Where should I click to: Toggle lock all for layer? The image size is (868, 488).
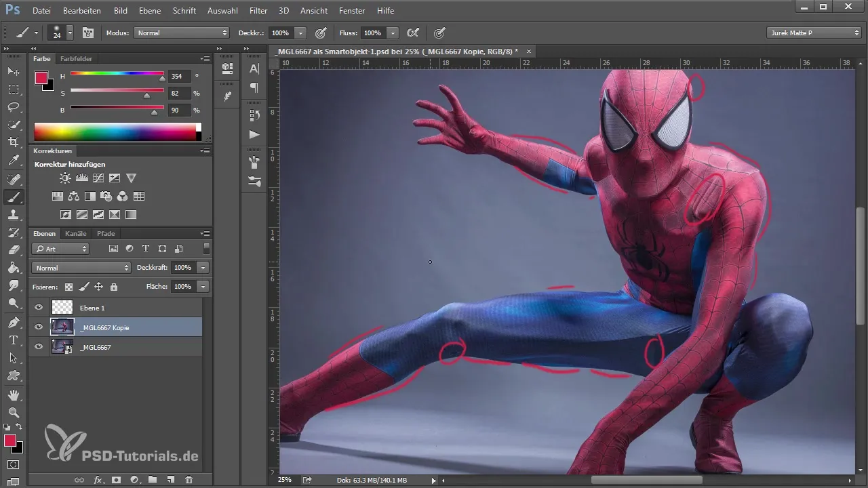tap(113, 287)
